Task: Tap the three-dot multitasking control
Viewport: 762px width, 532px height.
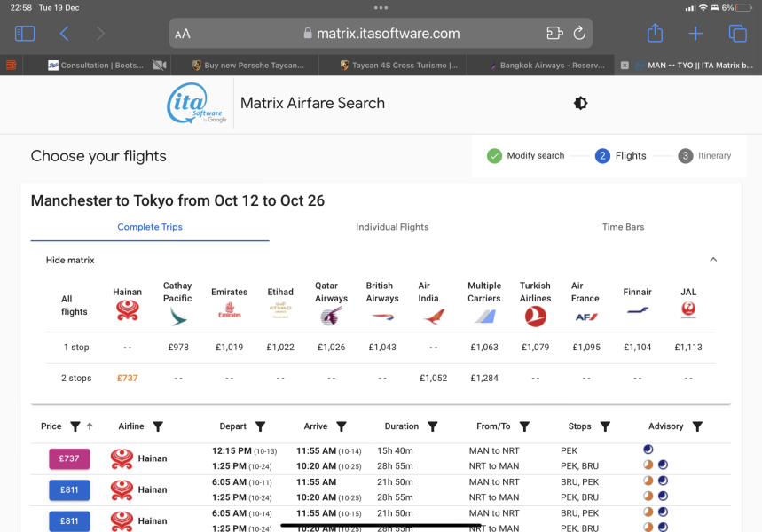Action: pyautogui.click(x=381, y=7)
